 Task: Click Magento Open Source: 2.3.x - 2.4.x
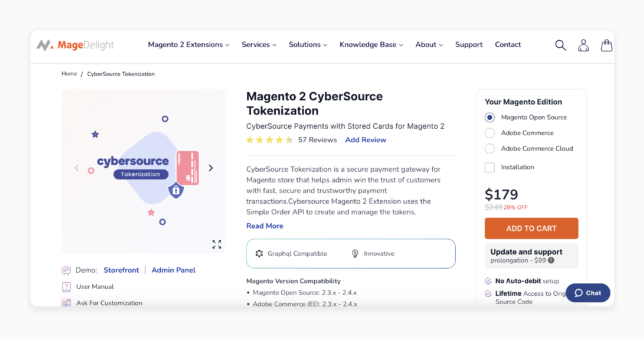tap(304, 292)
